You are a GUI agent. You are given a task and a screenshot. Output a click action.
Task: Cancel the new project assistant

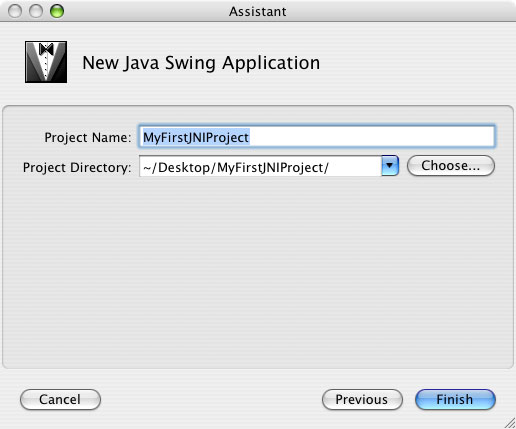[60, 399]
